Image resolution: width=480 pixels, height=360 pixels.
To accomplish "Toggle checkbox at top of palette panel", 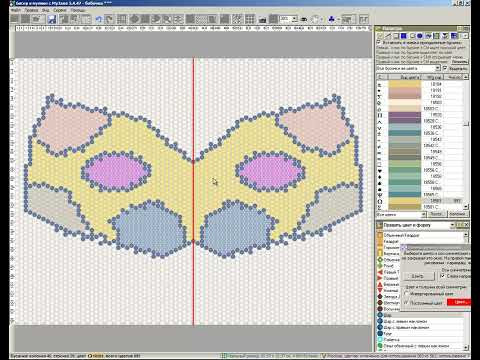I will click(379, 43).
